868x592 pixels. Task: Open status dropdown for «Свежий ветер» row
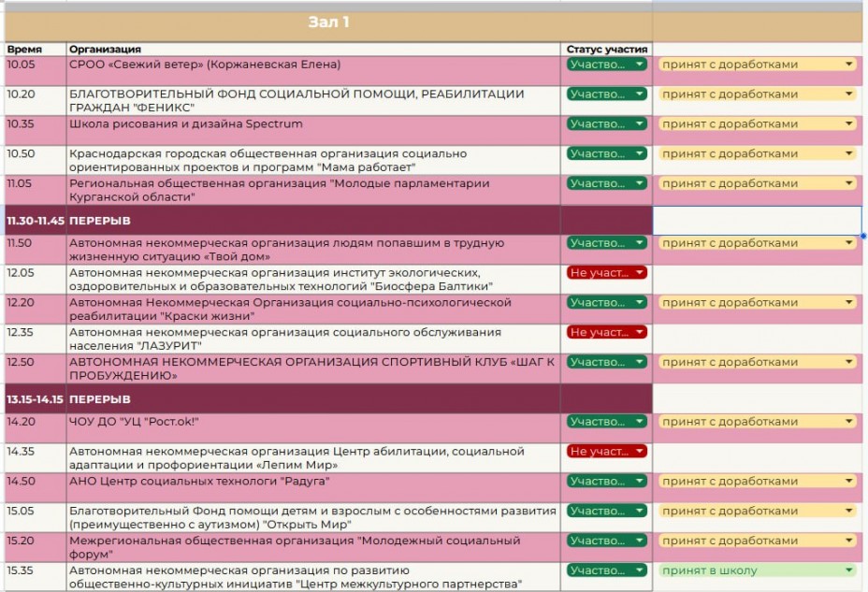pos(640,65)
